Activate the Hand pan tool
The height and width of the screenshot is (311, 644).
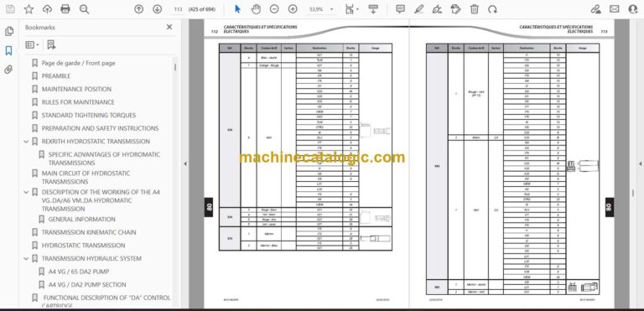[256, 9]
